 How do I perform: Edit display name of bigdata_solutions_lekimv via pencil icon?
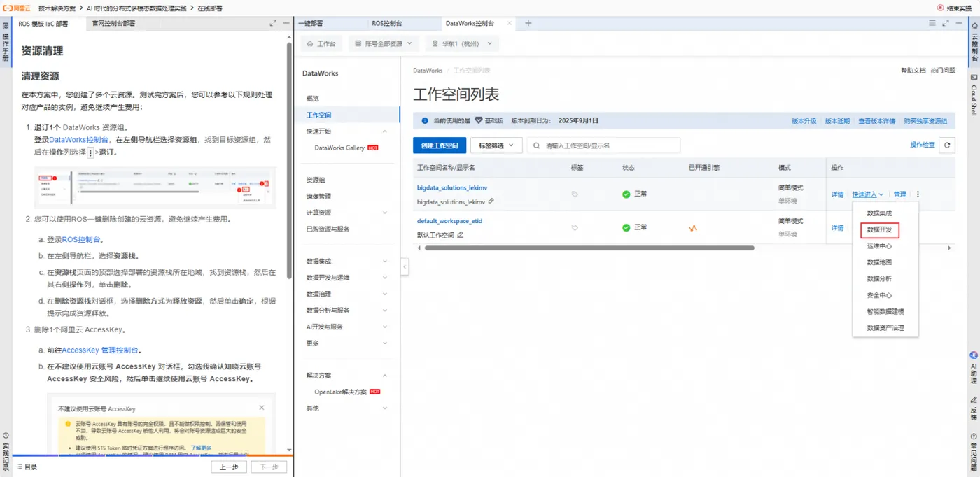(491, 201)
